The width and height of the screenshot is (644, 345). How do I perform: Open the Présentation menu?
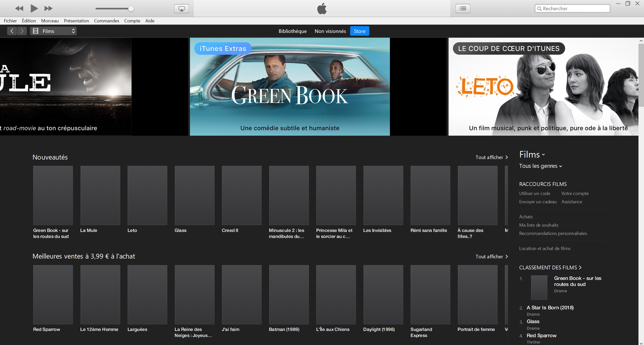[x=76, y=21]
